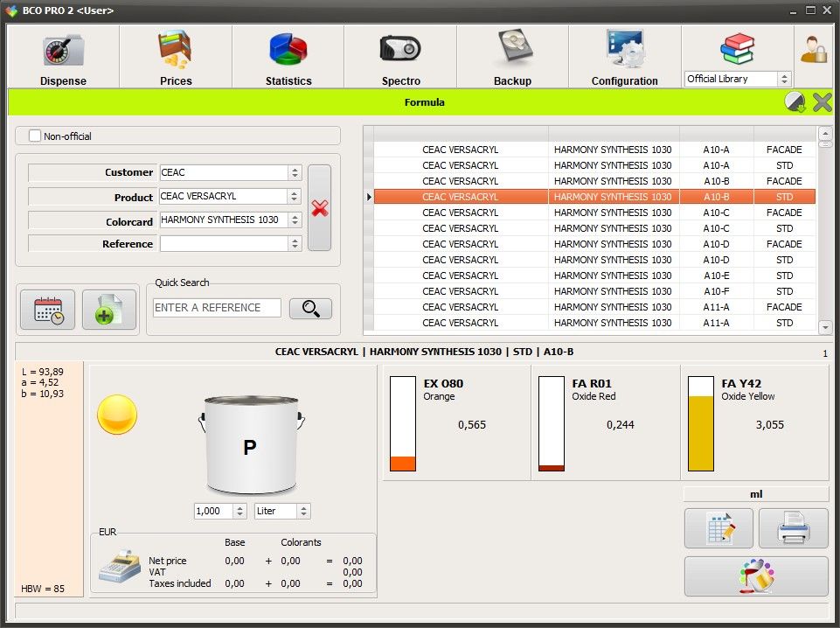Select the highlighted A10-B STD row
840x628 pixels.
click(594, 197)
